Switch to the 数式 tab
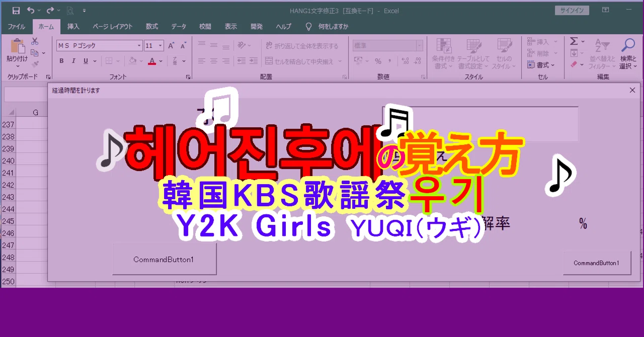The height and width of the screenshot is (337, 644). pos(152,27)
